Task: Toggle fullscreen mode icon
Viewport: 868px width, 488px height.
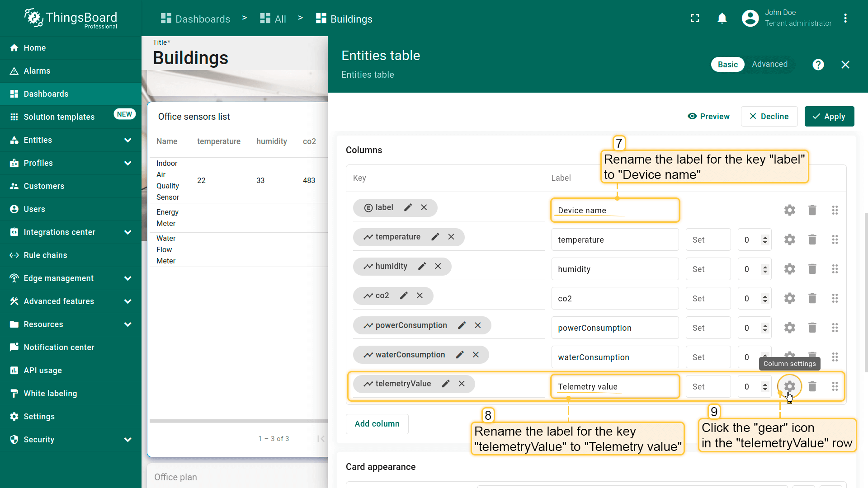Action: (x=695, y=19)
